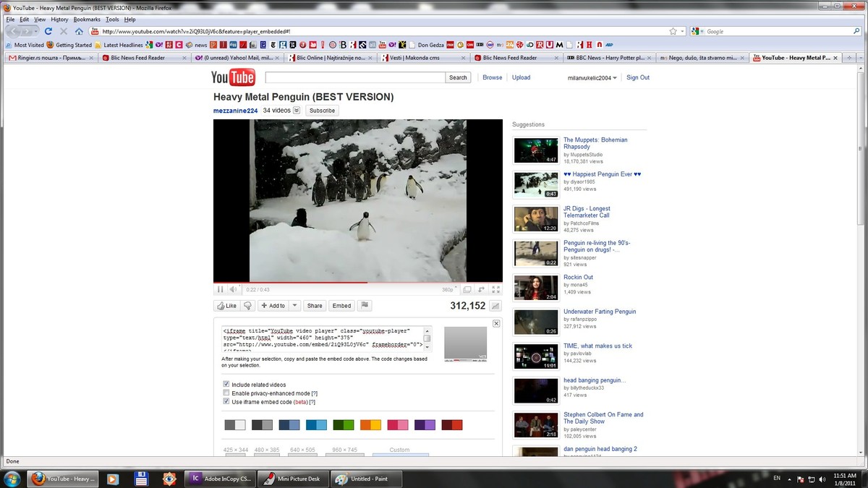This screenshot has height=488, width=868.
Task: Mute the video player volume
Action: coord(234,288)
